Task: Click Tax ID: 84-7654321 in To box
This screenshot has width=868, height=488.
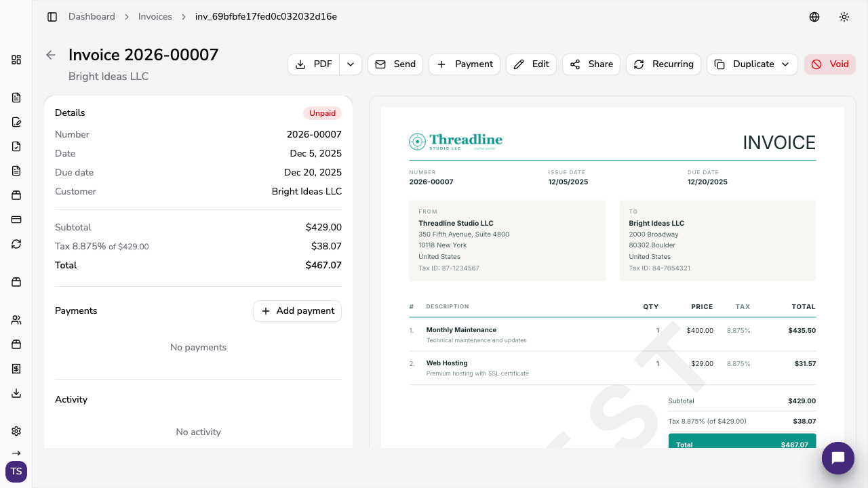Action: coord(659,268)
